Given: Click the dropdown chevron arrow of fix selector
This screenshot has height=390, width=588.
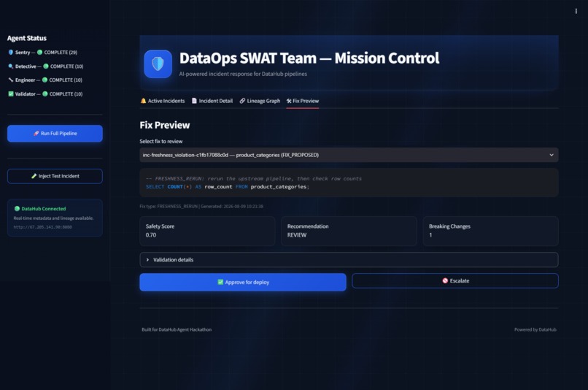Looking at the screenshot, I should coord(552,155).
